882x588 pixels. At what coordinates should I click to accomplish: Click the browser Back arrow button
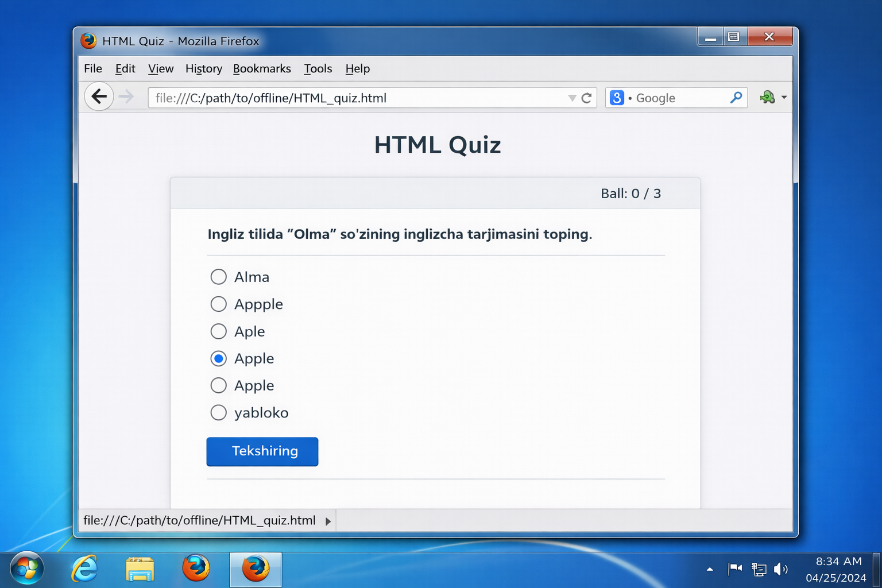coord(99,96)
